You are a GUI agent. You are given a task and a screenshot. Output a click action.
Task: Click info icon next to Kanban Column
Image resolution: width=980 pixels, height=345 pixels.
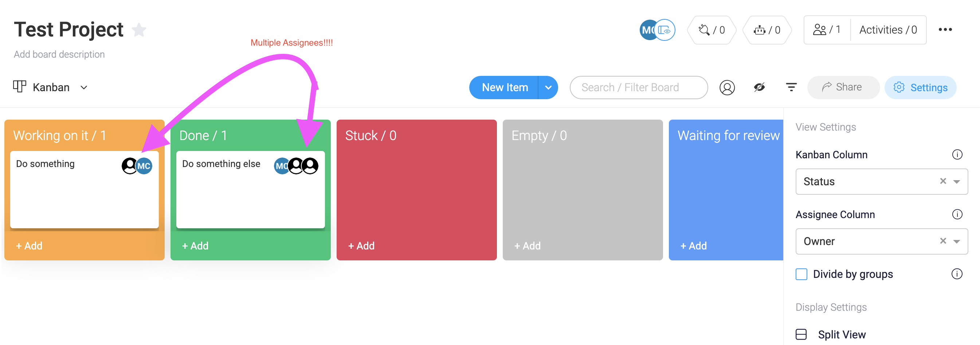pyautogui.click(x=957, y=155)
